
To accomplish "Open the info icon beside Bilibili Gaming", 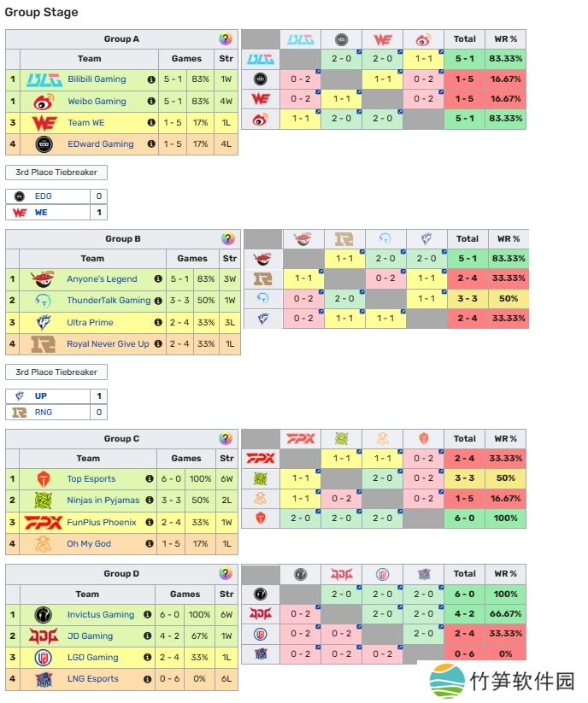I will [x=151, y=79].
